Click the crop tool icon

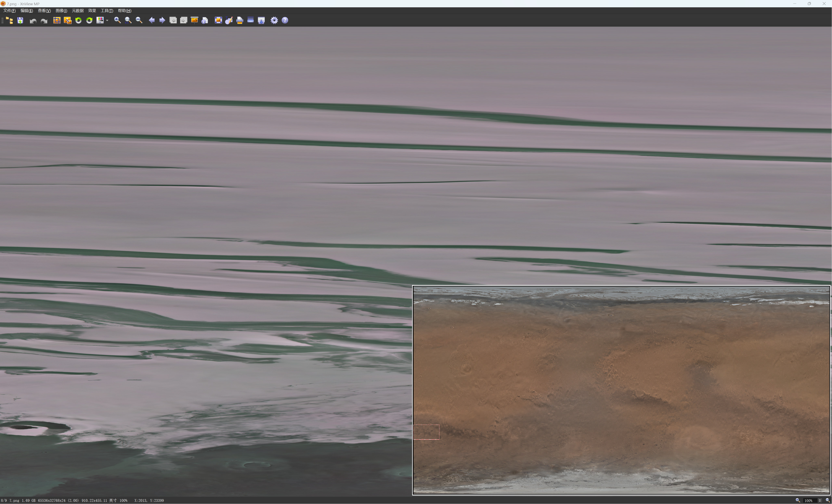click(57, 21)
